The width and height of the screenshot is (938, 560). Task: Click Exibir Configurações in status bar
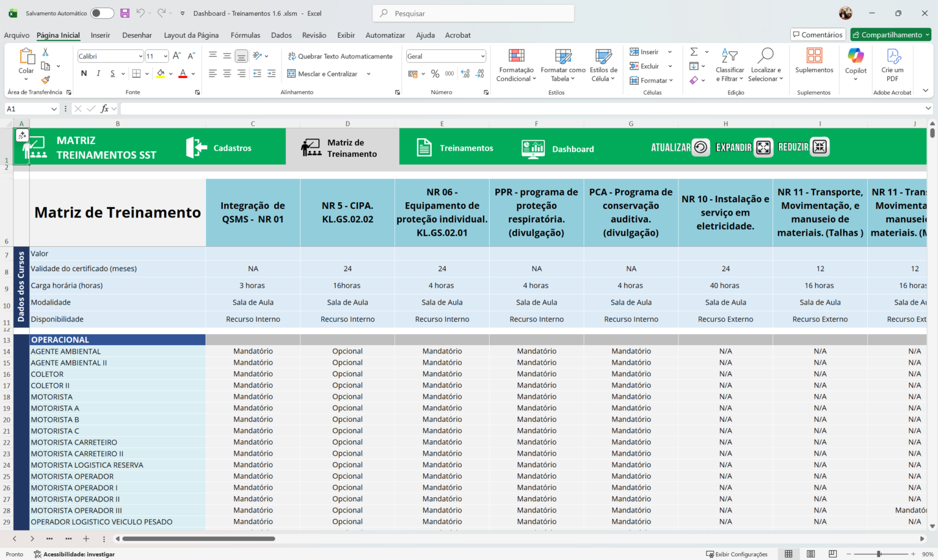tap(736, 554)
